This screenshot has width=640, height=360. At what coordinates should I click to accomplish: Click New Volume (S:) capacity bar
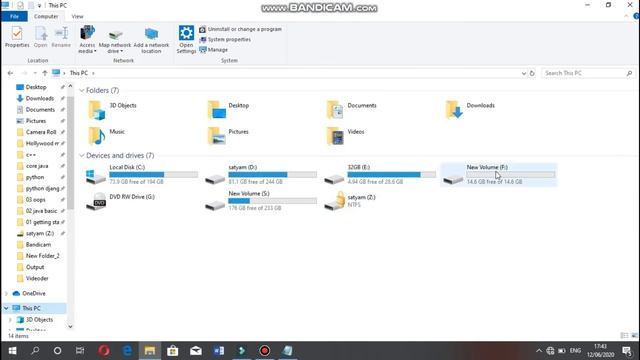click(272, 201)
